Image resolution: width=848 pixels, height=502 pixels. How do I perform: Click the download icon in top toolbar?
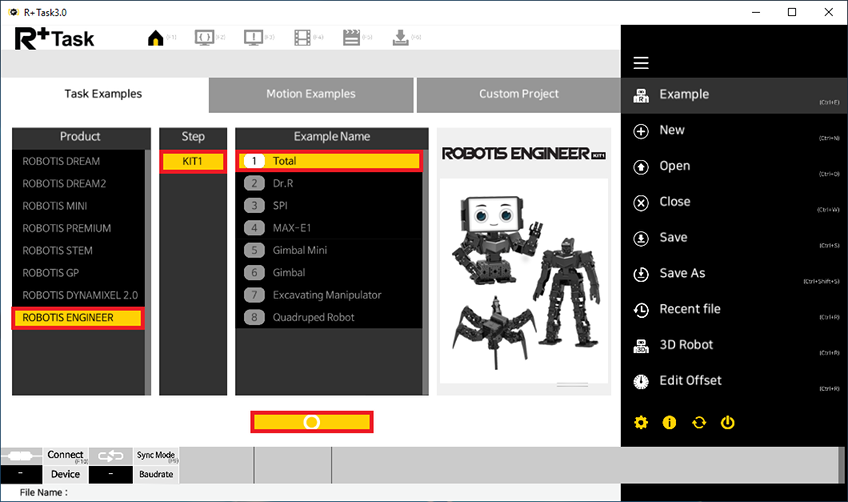(x=400, y=38)
